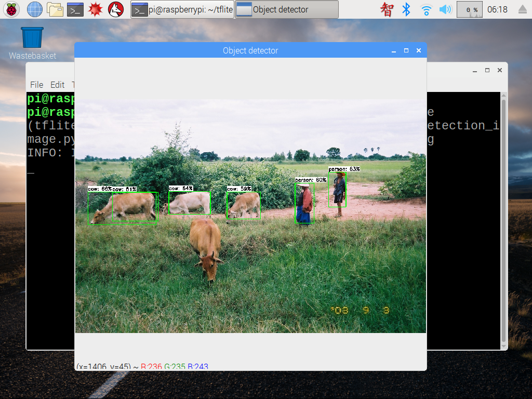Click the 'INFO:' line in the terminal

[x=51, y=153]
